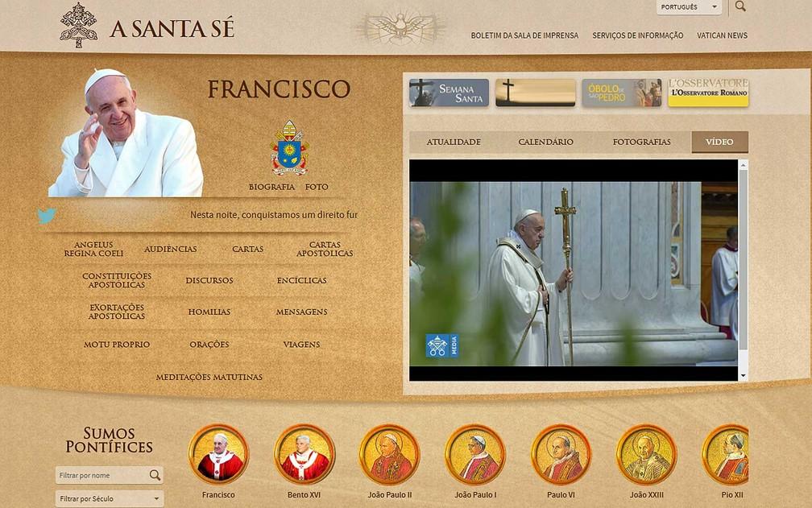Click video panel scrollbar up arrow
812x508 pixels.
pos(743,164)
